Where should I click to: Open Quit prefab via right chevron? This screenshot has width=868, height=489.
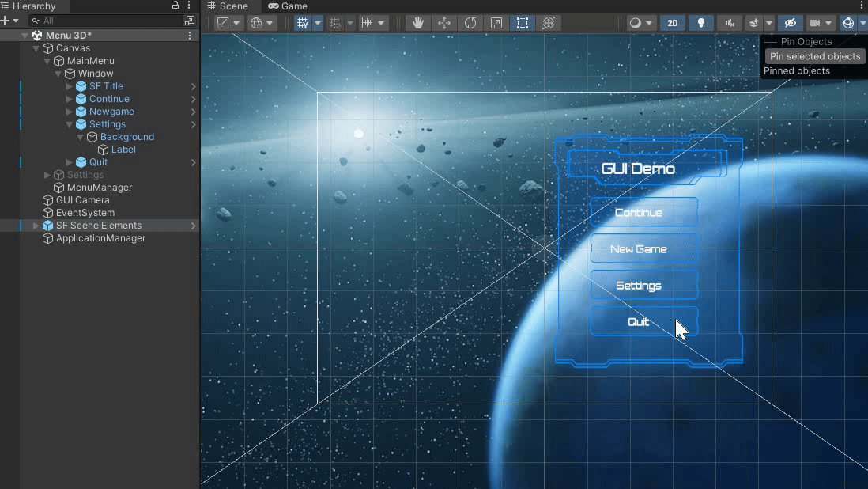[x=193, y=162]
